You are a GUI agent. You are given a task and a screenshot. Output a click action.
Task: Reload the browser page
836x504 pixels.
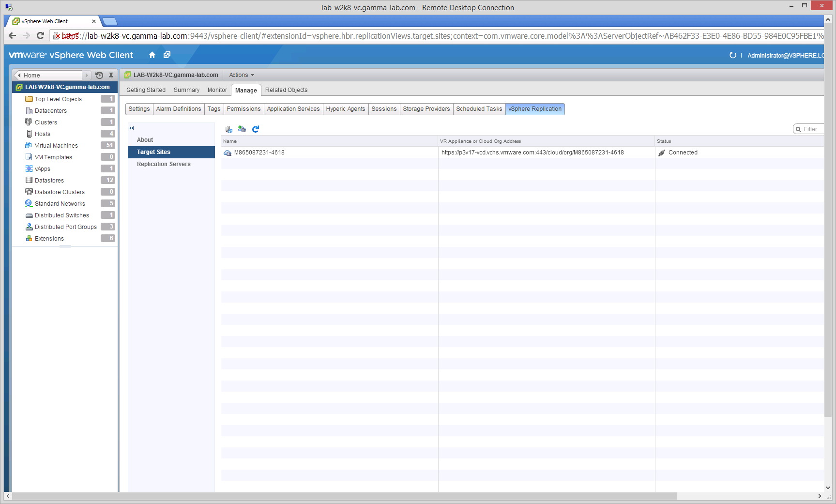(41, 36)
